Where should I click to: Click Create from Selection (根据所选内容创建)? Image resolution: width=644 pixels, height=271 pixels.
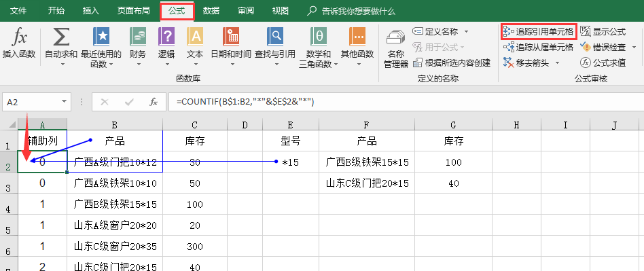(452, 62)
